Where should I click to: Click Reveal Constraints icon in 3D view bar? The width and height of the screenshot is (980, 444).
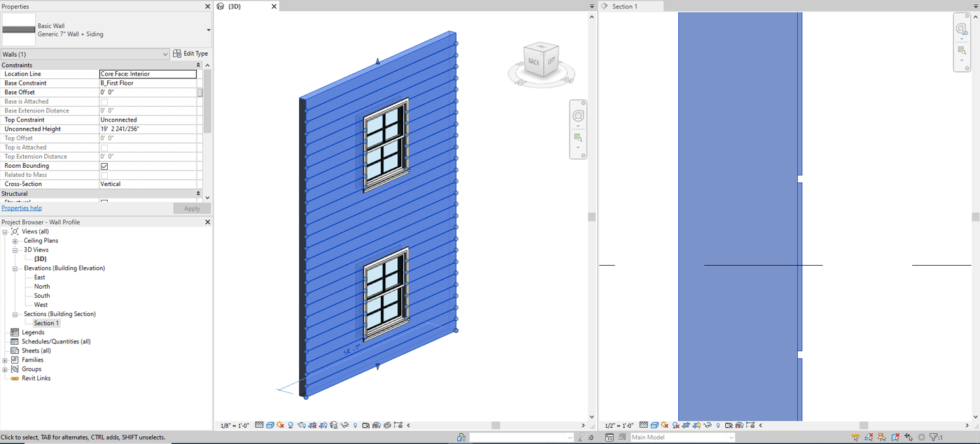coord(398,425)
